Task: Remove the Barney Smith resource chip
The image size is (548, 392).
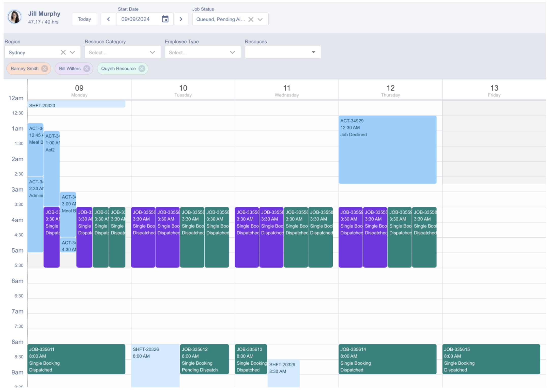Action: click(x=45, y=69)
